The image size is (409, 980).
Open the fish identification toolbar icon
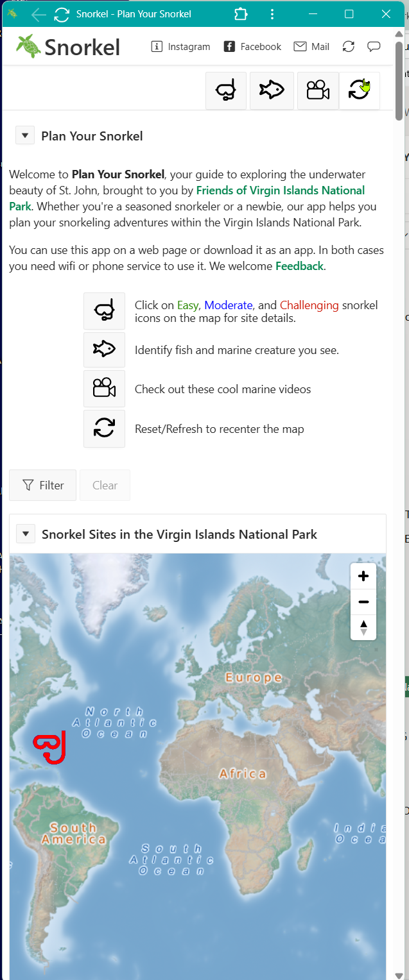click(272, 91)
